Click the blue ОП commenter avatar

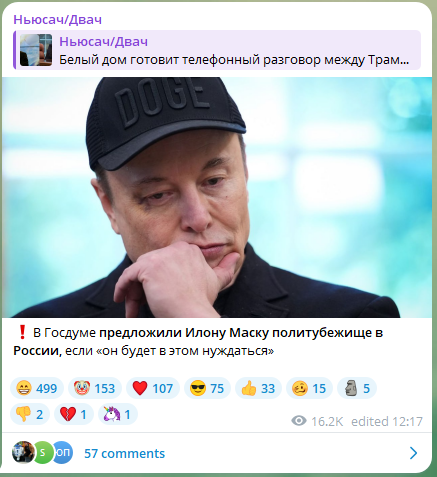tap(63, 452)
